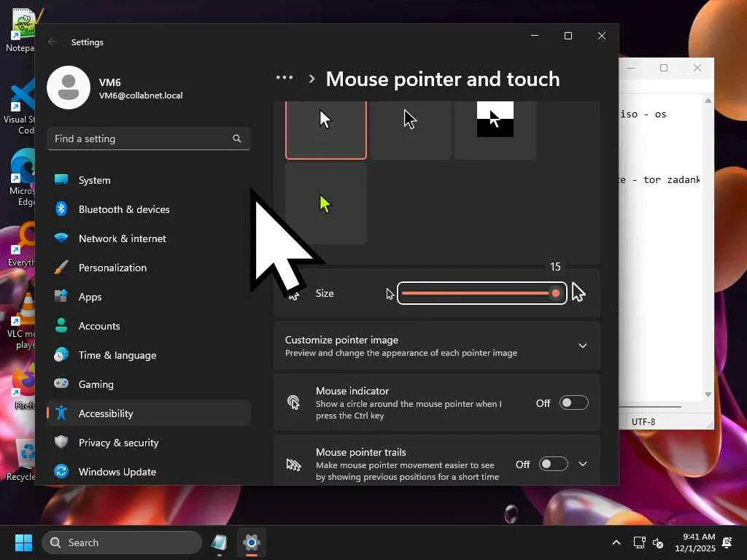Minimize the Settings window
This screenshot has height=560, width=747.
coord(535,36)
